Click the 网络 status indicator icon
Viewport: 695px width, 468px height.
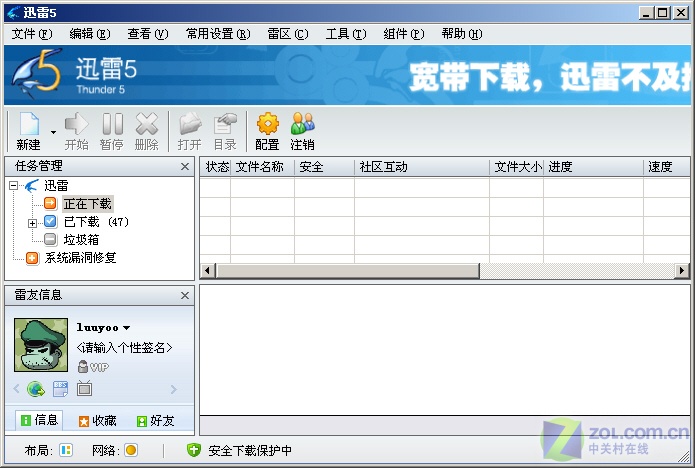pyautogui.click(x=131, y=450)
